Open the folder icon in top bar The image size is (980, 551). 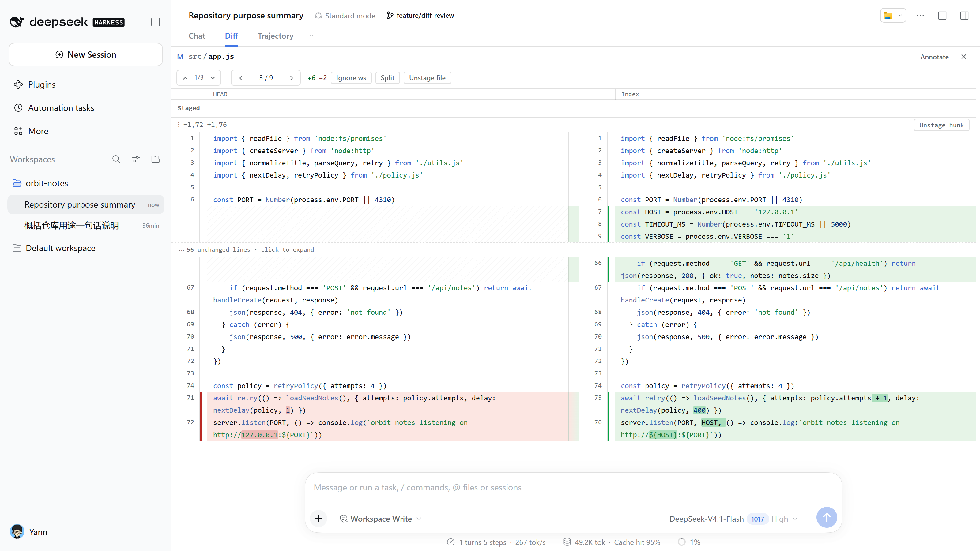click(888, 16)
